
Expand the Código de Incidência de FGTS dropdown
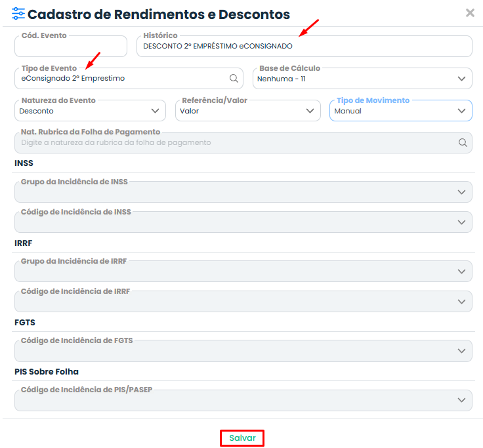(x=243, y=351)
